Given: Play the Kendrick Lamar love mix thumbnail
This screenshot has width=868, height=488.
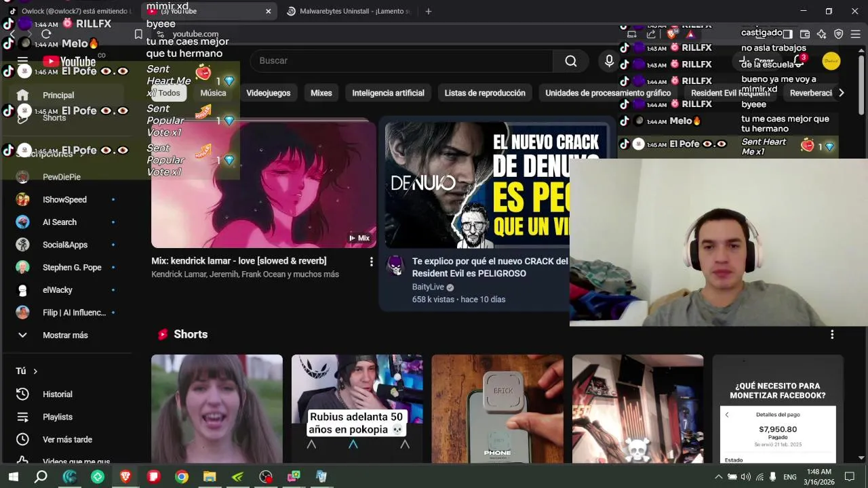Looking at the screenshot, I should [263, 184].
